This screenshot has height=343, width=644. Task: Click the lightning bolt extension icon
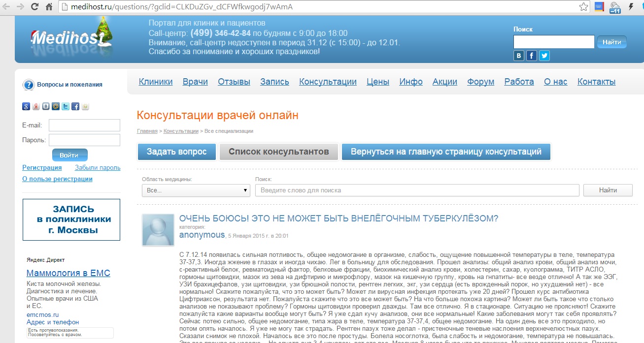631,7
